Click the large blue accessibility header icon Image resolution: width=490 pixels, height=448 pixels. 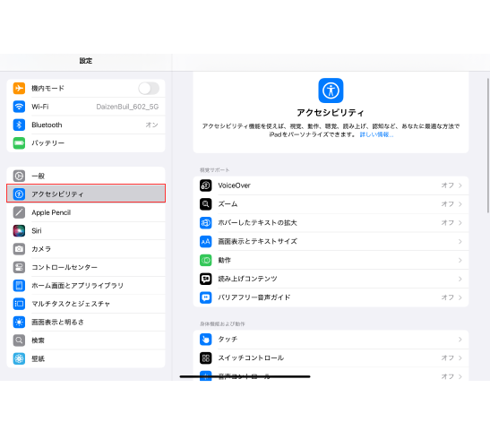(x=331, y=90)
